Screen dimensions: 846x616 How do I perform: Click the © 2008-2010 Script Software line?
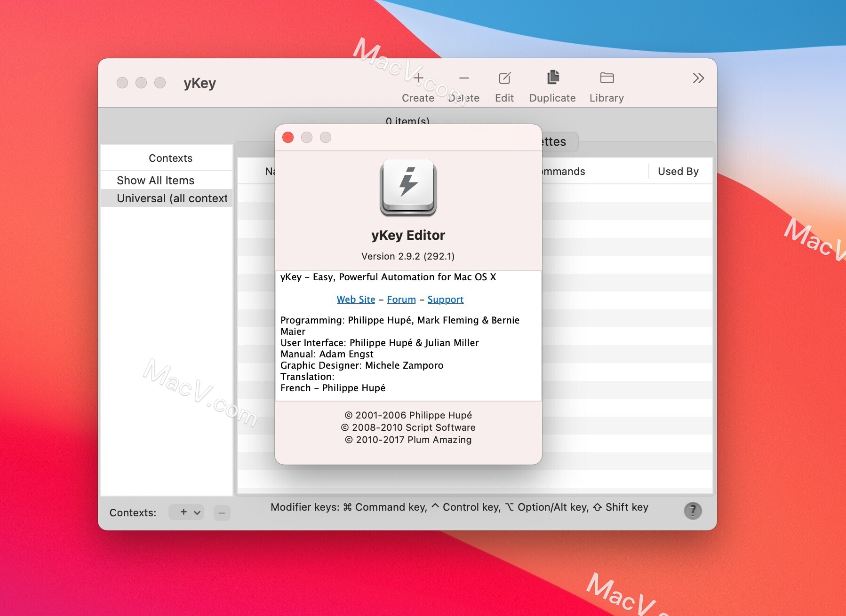[408, 427]
